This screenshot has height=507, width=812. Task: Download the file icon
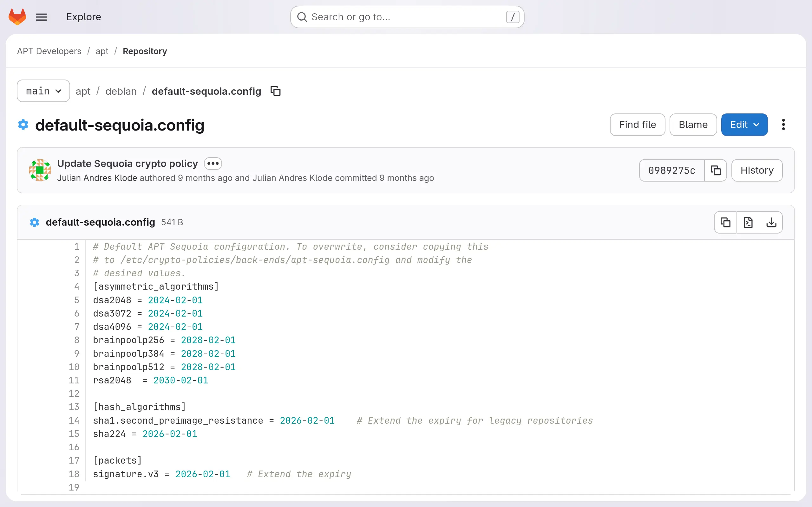(x=771, y=222)
